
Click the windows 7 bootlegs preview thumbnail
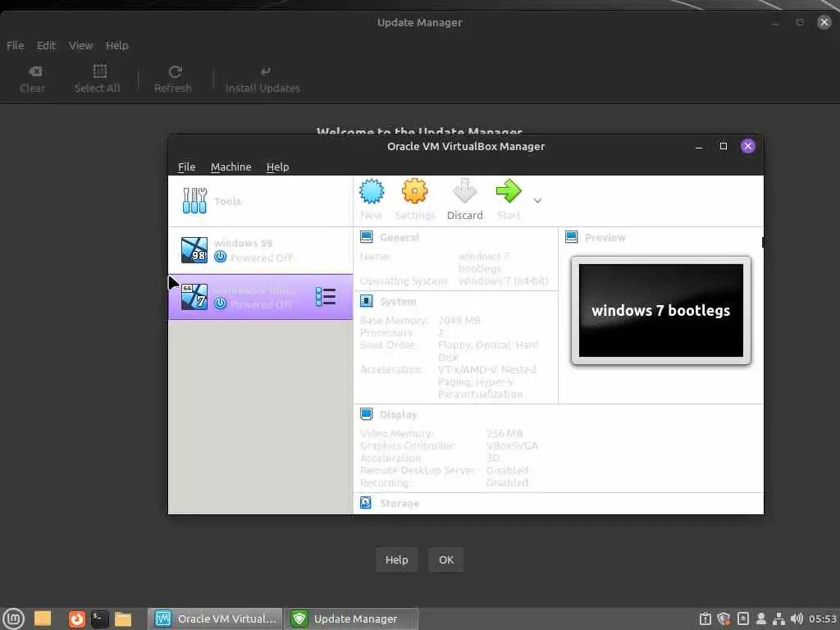(x=661, y=311)
